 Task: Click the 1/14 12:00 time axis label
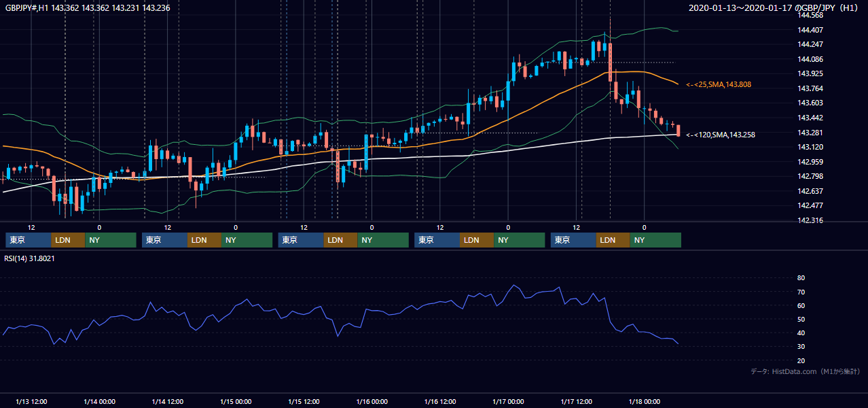(168, 402)
